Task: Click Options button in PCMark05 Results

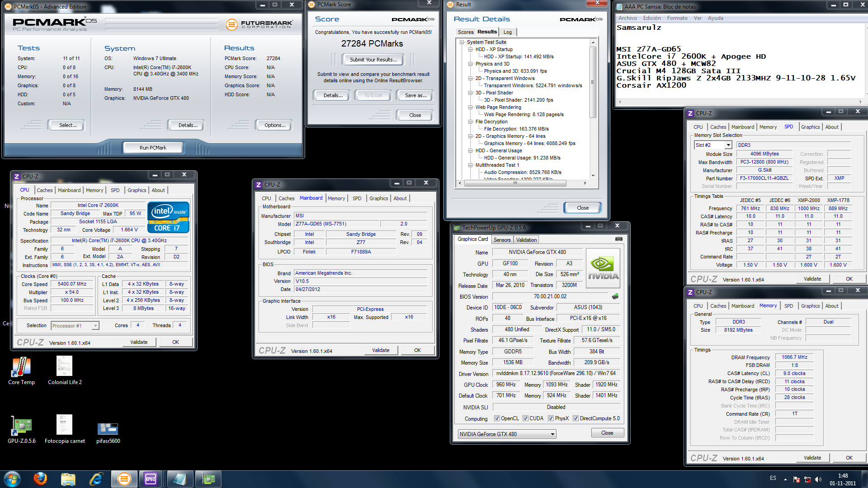Action: coord(274,125)
